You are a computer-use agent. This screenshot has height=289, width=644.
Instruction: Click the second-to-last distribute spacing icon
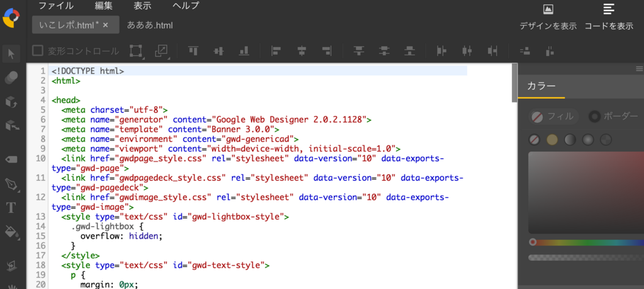pos(525,51)
